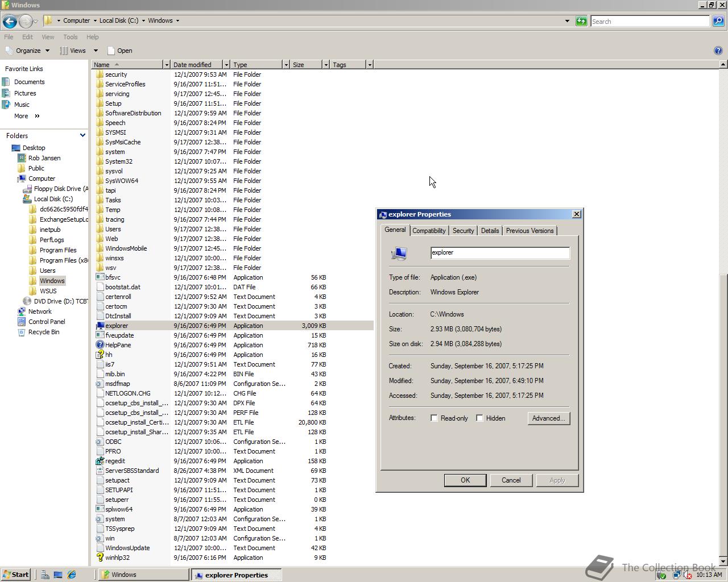Click Show Desktop quick launch icon in taskbar
Viewport: 728px width, 582px height.
(x=58, y=575)
